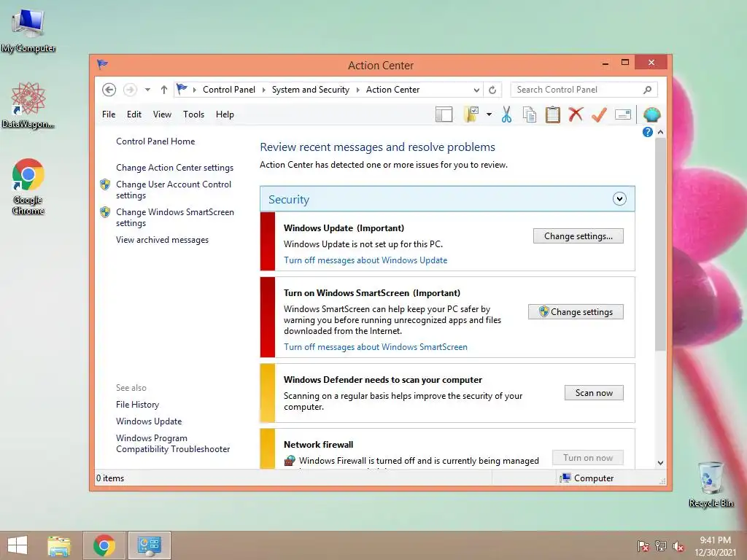
Task: Click the scrollbar down arrow
Action: point(660,463)
